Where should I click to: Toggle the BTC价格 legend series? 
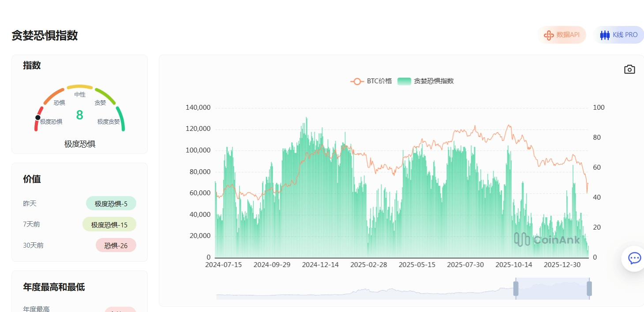pyautogui.click(x=371, y=81)
